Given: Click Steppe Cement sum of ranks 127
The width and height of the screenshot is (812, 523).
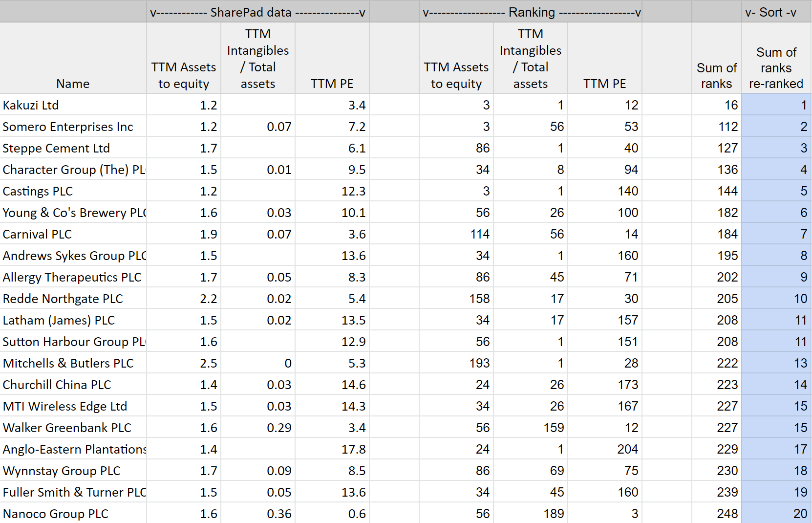Looking at the screenshot, I should (x=717, y=148).
